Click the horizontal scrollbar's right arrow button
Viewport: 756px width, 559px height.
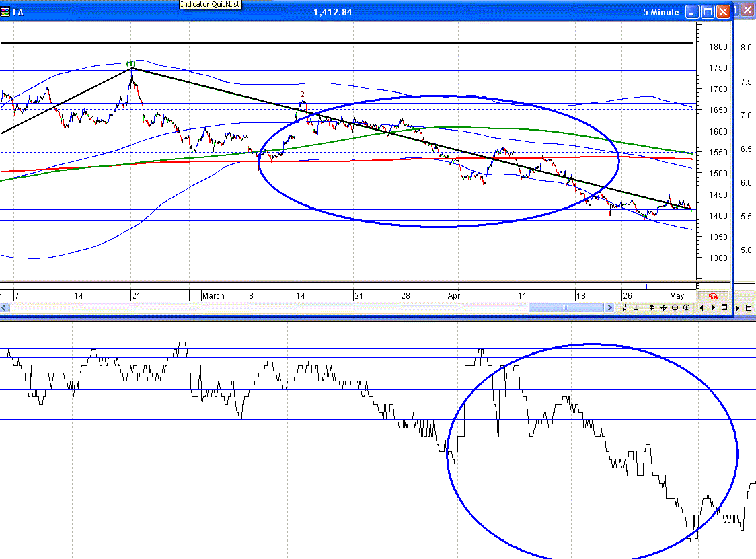(x=610, y=307)
